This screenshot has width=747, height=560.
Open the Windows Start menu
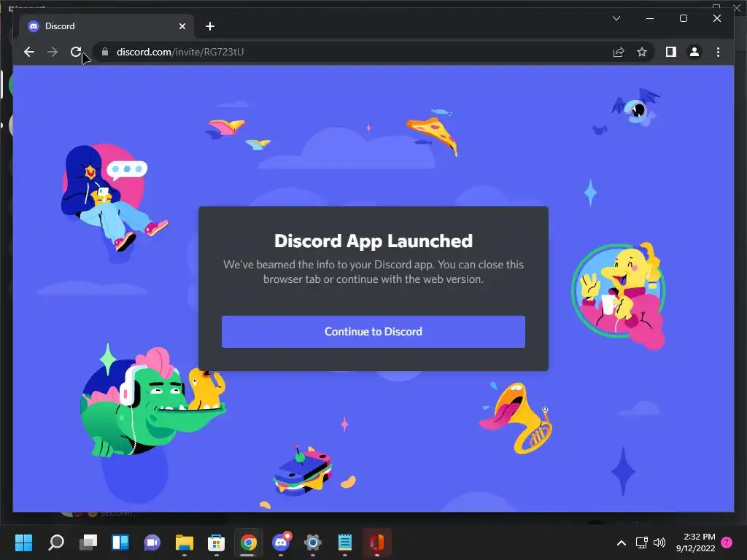click(x=23, y=542)
